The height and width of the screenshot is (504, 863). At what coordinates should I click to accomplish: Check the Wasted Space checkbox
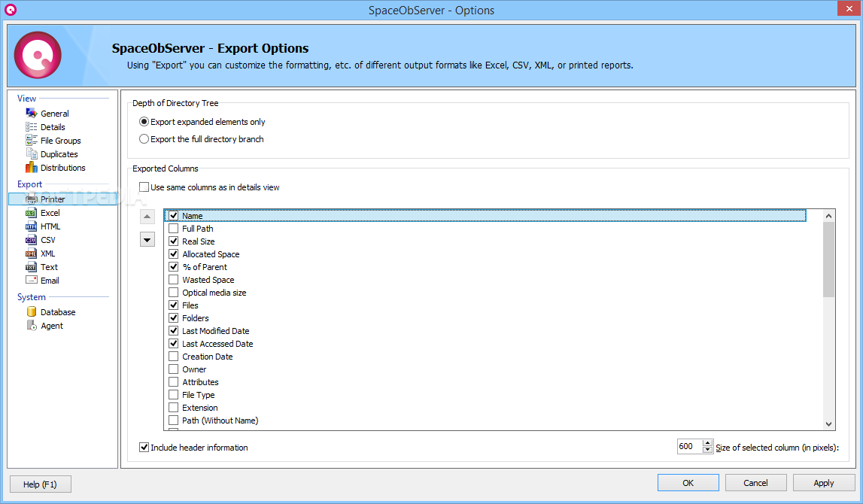173,280
